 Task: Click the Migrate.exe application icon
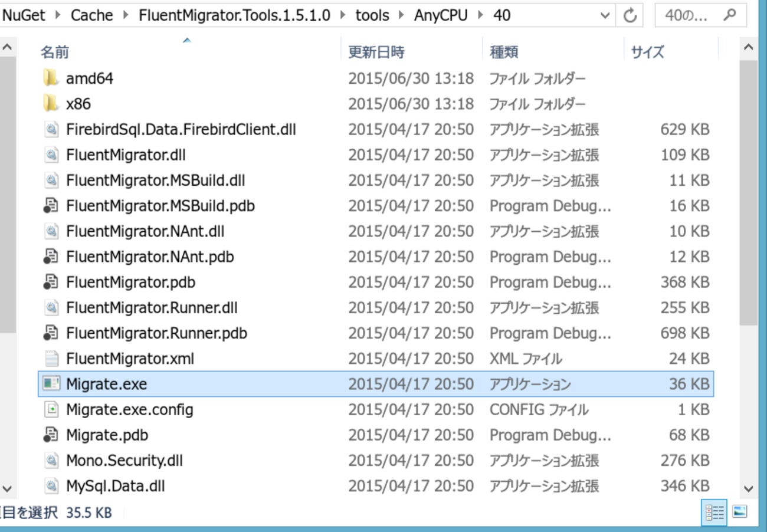click(x=51, y=384)
